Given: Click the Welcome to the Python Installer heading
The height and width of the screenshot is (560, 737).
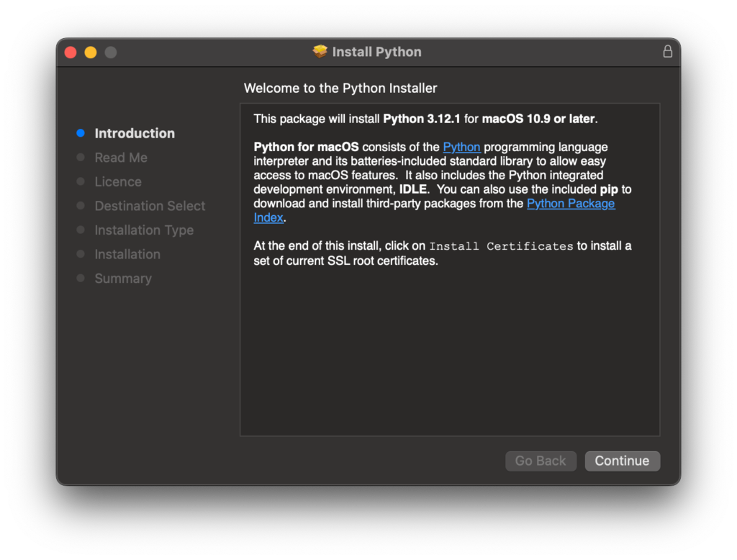Looking at the screenshot, I should [340, 88].
